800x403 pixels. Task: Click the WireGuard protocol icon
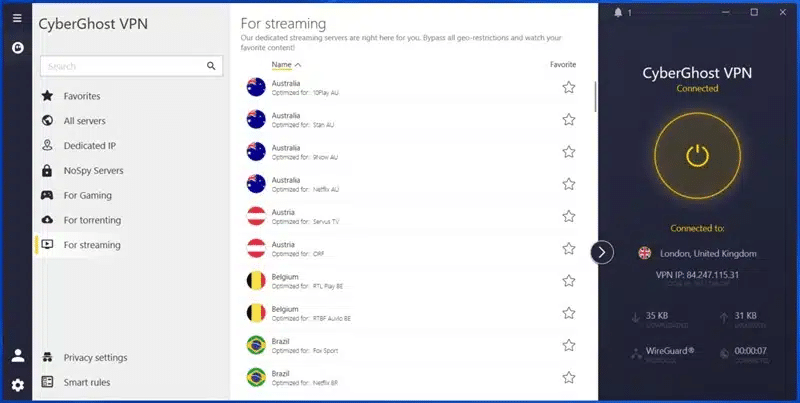(636, 354)
